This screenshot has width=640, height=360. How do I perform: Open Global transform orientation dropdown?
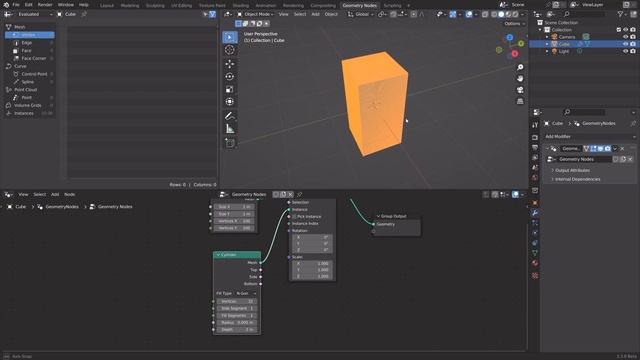click(x=360, y=14)
